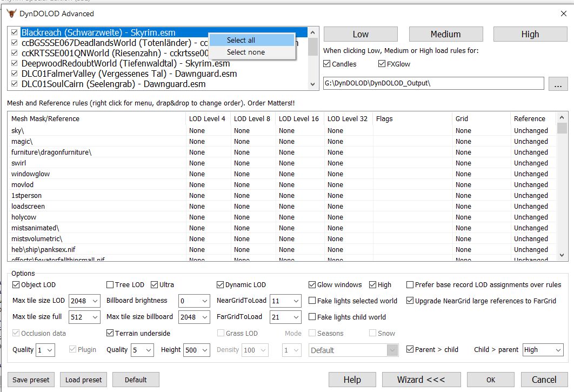Open terrain underside Quality dropdown showing 5
The image size is (574, 392).
(x=142, y=350)
